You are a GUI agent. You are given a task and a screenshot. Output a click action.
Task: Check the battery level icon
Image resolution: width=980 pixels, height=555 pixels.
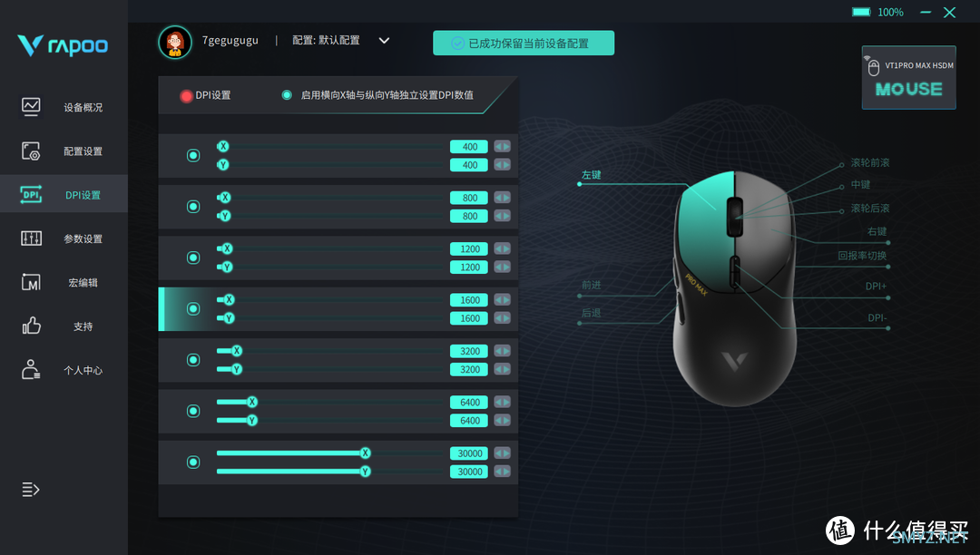[x=861, y=12]
